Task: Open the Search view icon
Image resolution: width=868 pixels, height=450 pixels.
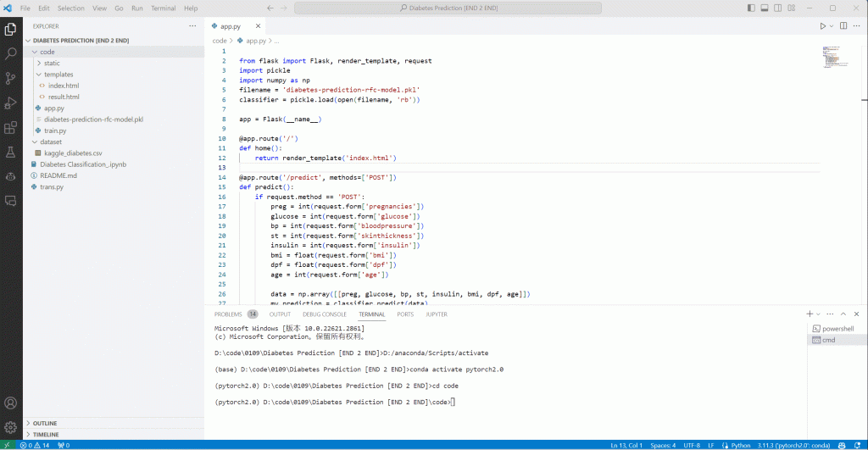Action: (x=10, y=53)
